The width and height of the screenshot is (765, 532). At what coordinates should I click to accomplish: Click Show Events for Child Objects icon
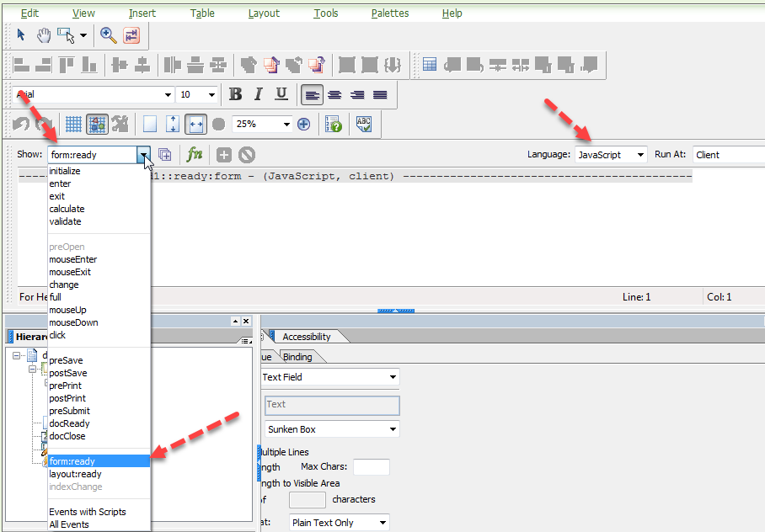click(165, 155)
